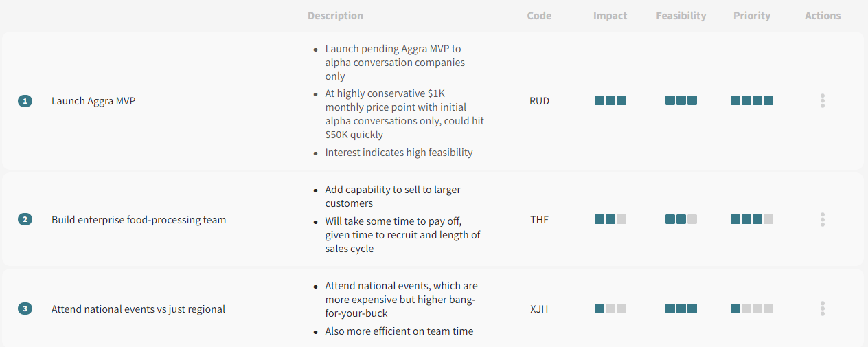Select the RUD code cell

tap(540, 101)
